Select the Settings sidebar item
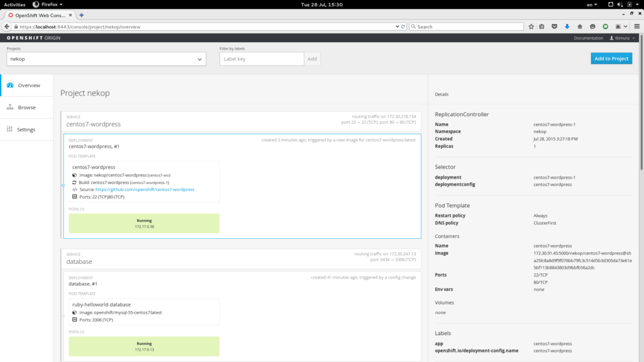 pos(26,129)
